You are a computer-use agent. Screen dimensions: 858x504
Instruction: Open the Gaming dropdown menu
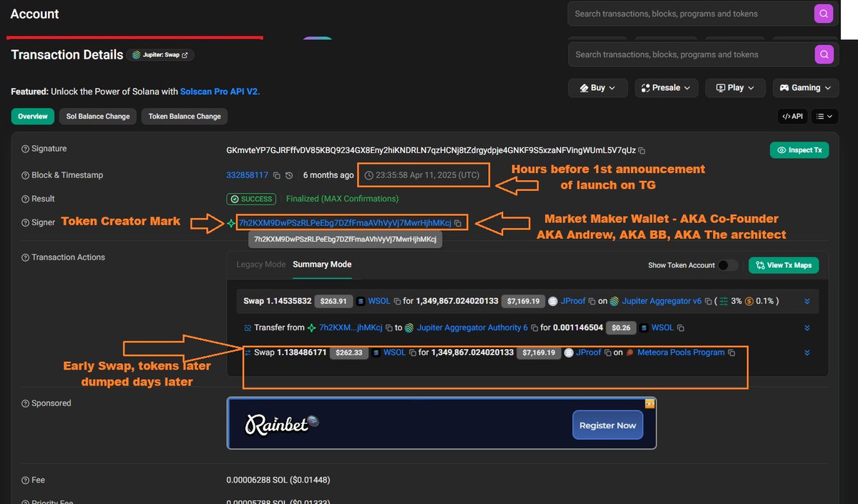tap(805, 88)
